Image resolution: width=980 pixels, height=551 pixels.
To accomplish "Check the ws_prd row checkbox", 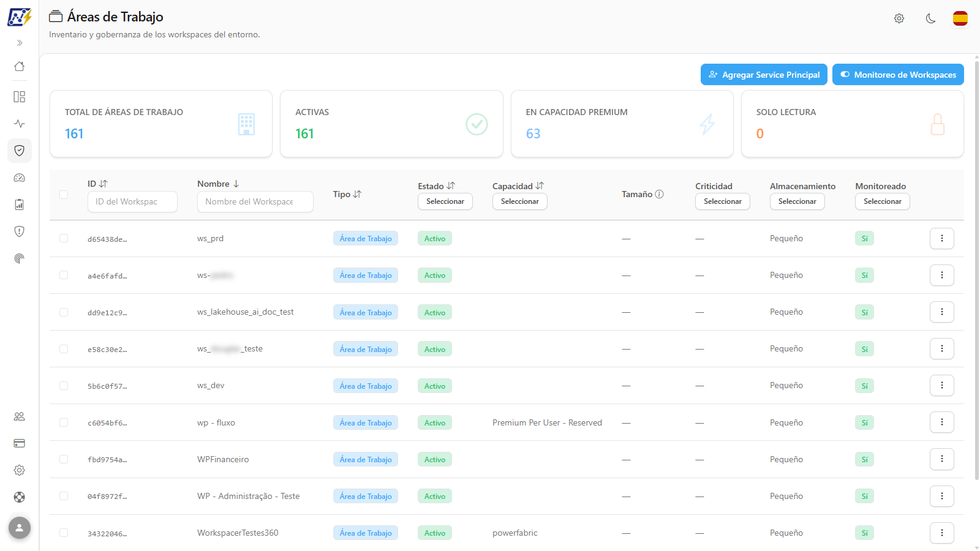I will coord(64,238).
